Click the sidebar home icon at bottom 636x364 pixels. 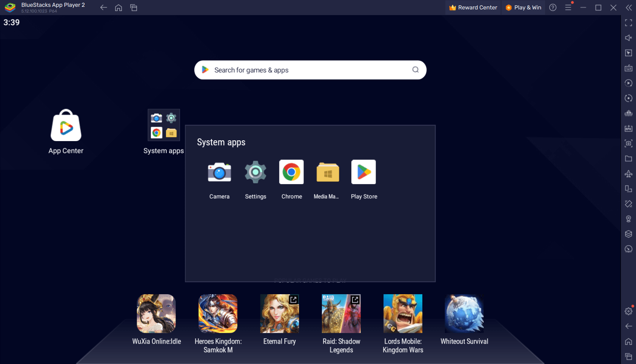click(x=628, y=341)
